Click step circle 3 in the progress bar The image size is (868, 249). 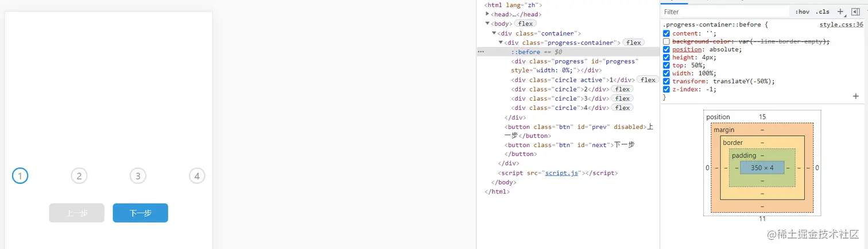[x=138, y=176]
